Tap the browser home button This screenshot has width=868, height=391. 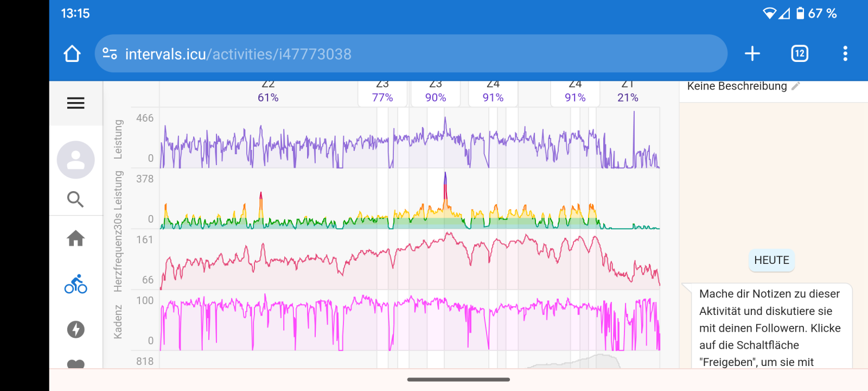tap(72, 54)
